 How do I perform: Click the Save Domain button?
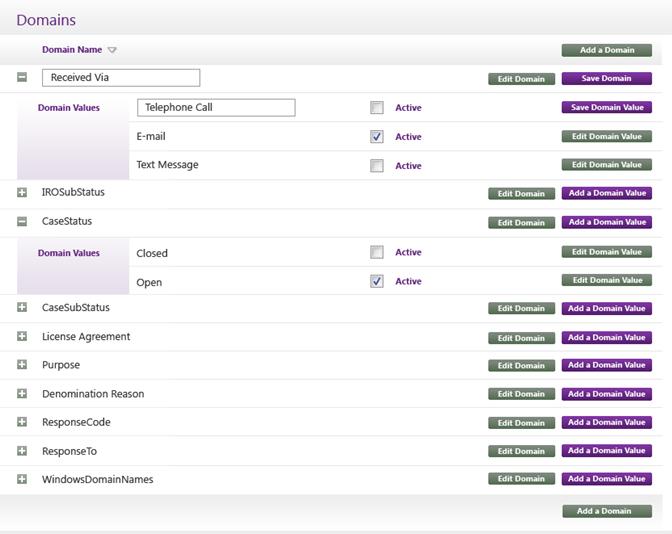tap(606, 78)
